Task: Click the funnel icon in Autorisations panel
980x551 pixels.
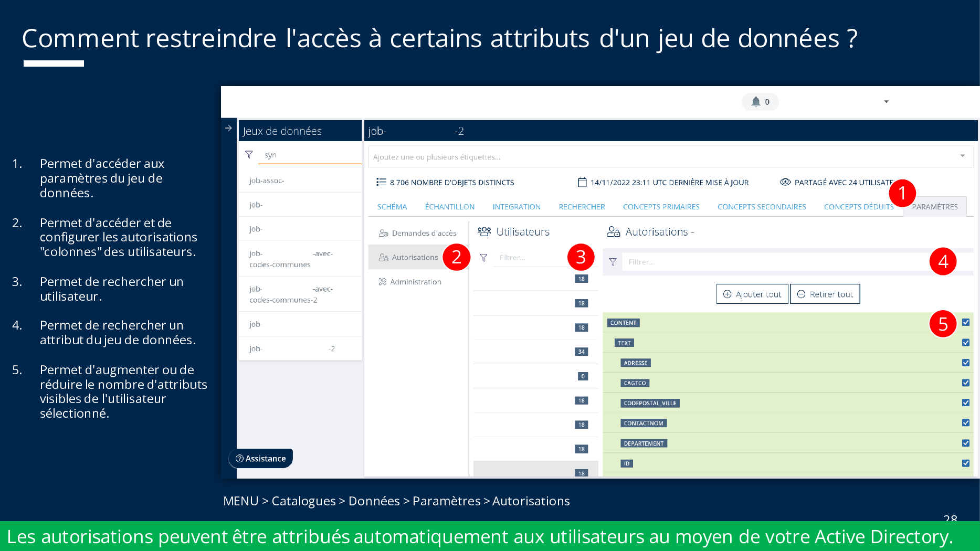Action: tap(613, 262)
